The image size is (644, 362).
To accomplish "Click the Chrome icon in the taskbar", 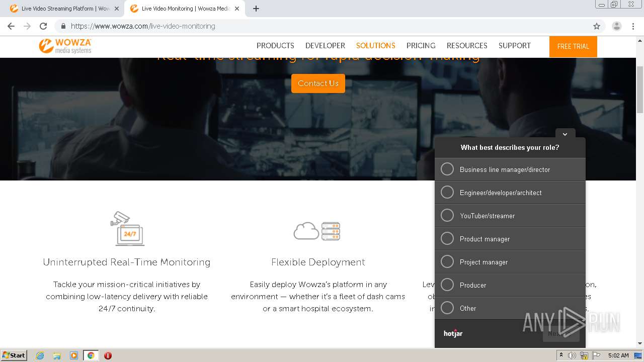I will (91, 355).
